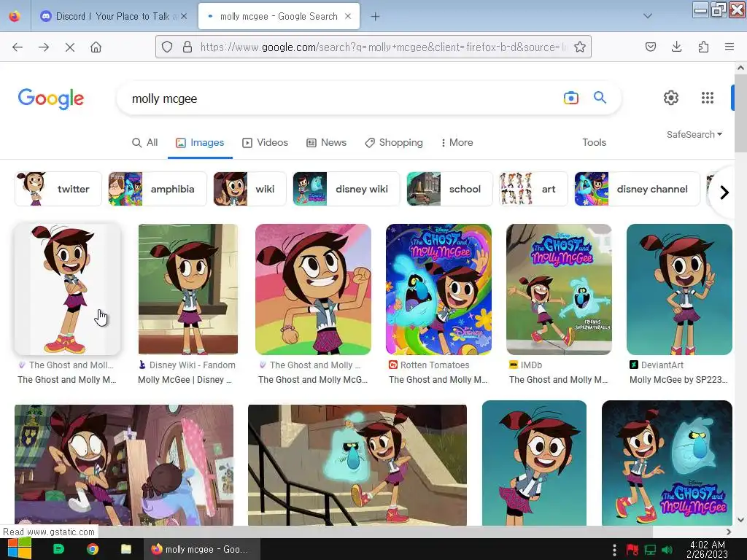The width and height of the screenshot is (747, 560).
Task: Open a new tab with the plus button
Action: (376, 17)
